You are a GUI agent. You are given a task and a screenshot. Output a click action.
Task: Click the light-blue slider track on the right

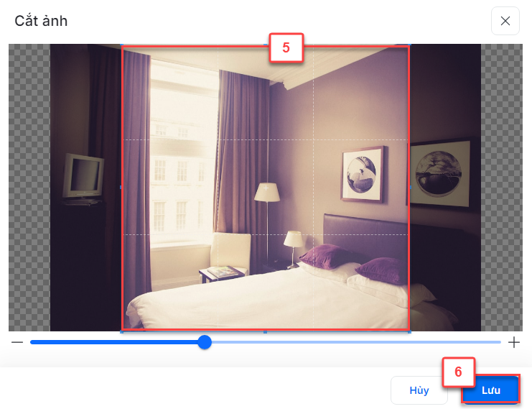[x=356, y=342]
